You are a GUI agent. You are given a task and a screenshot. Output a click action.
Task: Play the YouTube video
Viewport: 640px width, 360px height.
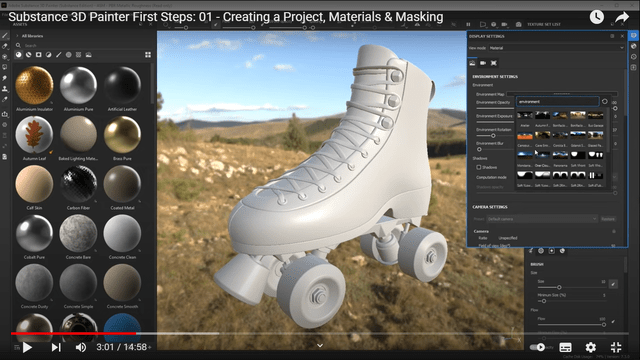click(27, 347)
